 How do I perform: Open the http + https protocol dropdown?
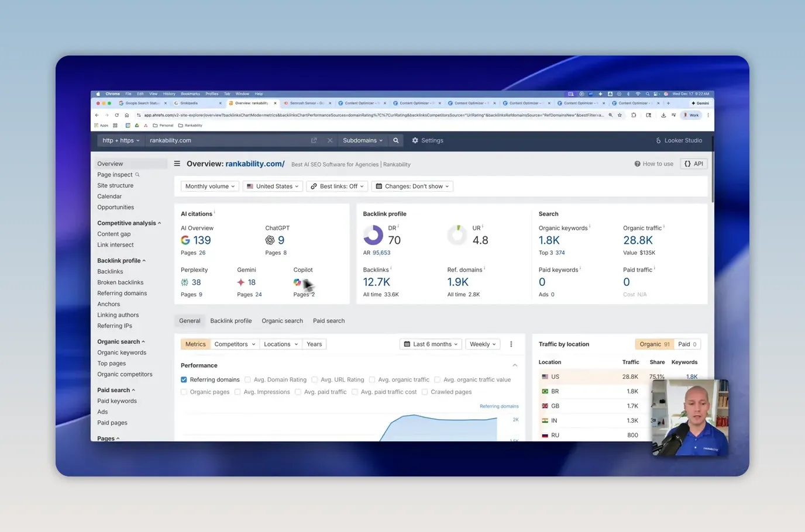[x=121, y=140]
